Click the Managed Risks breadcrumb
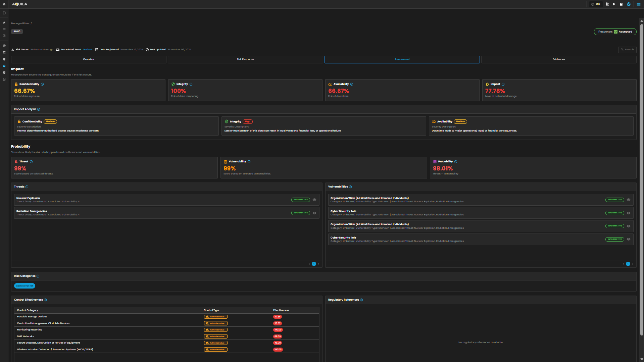The height and width of the screenshot is (362, 644). (20, 23)
